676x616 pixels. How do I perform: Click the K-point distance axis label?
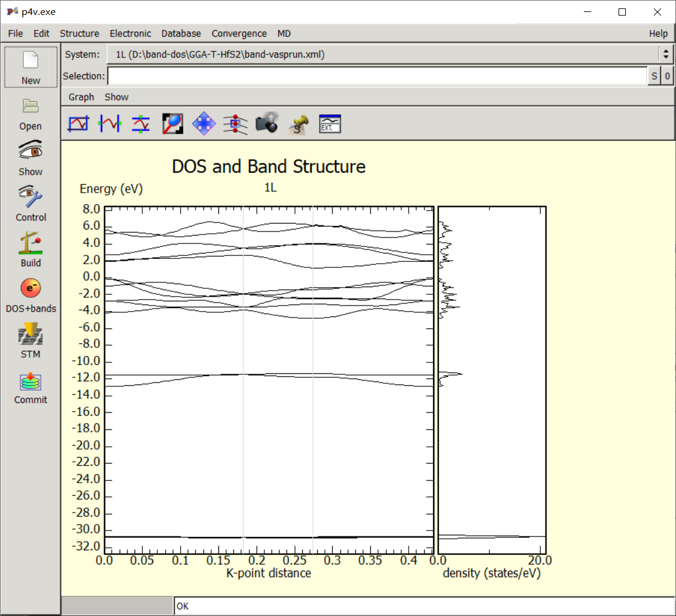tap(269, 573)
